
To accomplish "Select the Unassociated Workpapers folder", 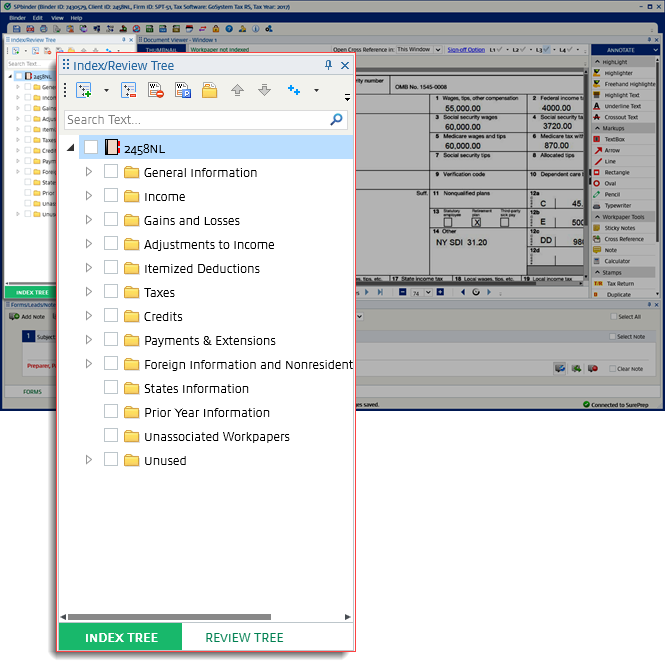I will tap(216, 436).
